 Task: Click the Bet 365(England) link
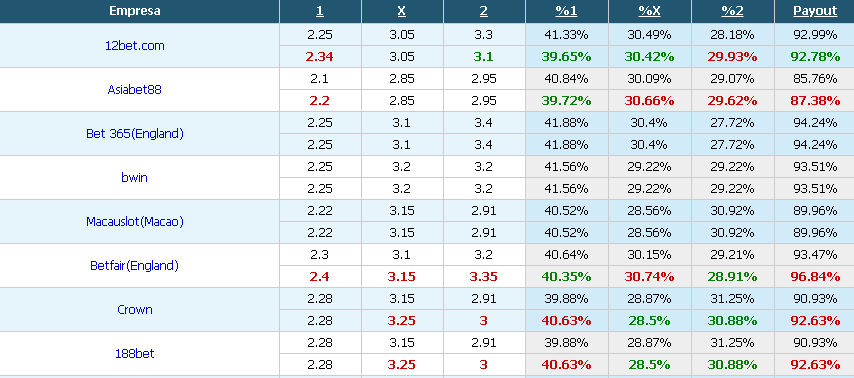tap(135, 133)
